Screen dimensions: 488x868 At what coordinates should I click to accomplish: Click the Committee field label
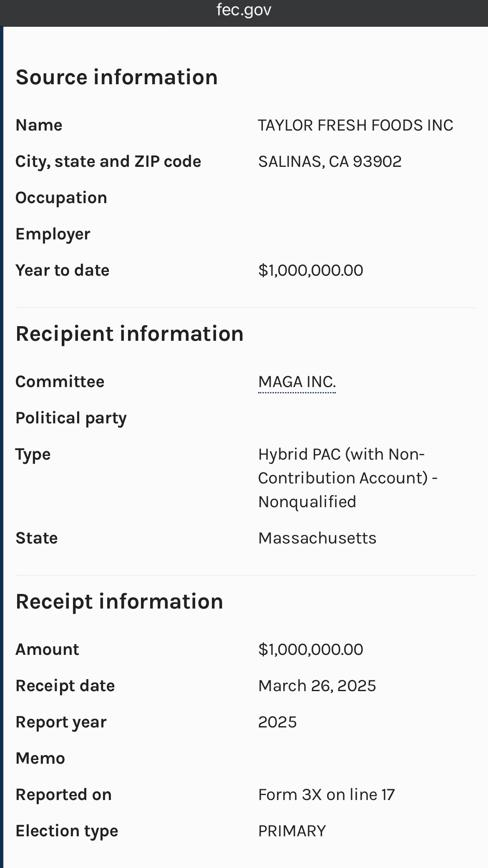[60, 382]
